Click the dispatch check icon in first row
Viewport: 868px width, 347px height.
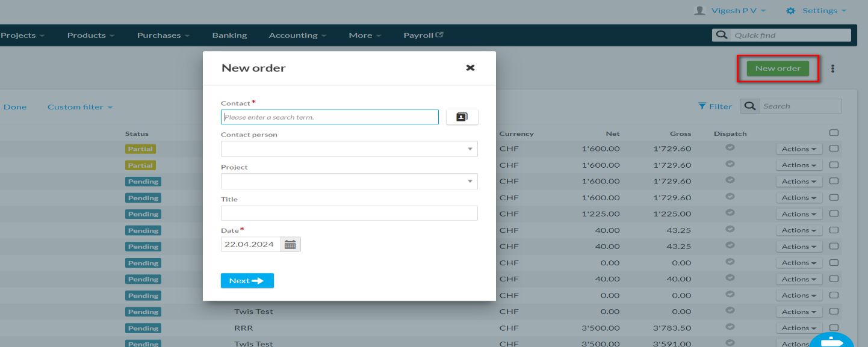click(730, 148)
